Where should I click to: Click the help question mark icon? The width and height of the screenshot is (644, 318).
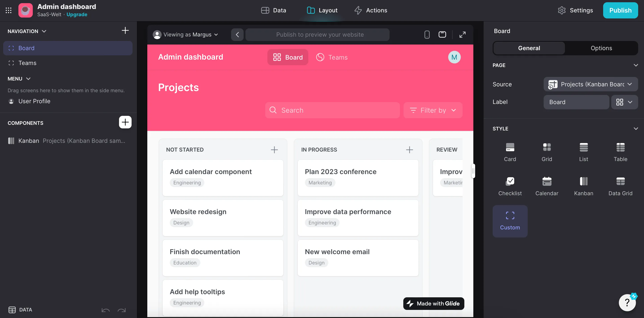coord(627,302)
